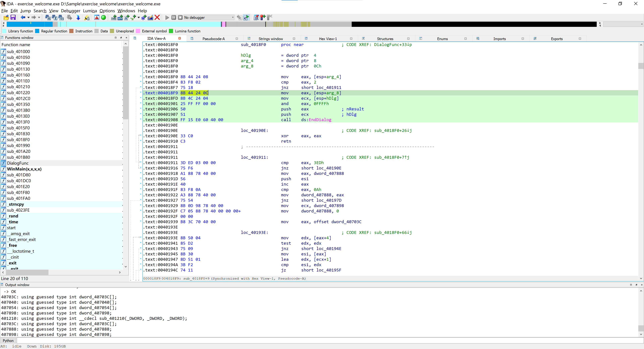The image size is (644, 349).
Task: Click the search next occurrence icon
Action: click(69, 17)
